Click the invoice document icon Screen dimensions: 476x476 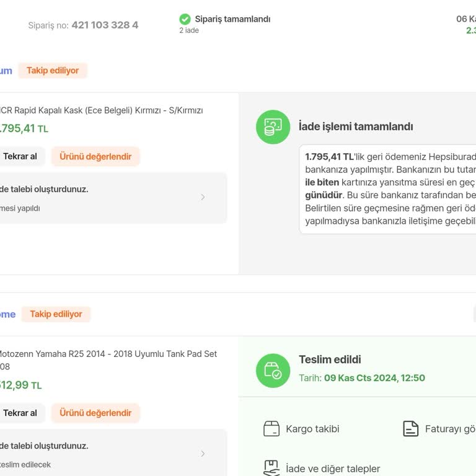tap(410, 429)
